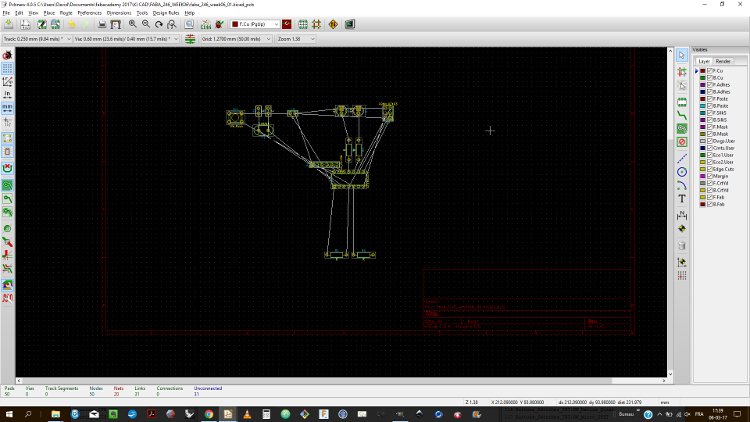Screen dimensions: 750x422
Task: Click the Zoom out magnifier icon
Action: click(146, 24)
